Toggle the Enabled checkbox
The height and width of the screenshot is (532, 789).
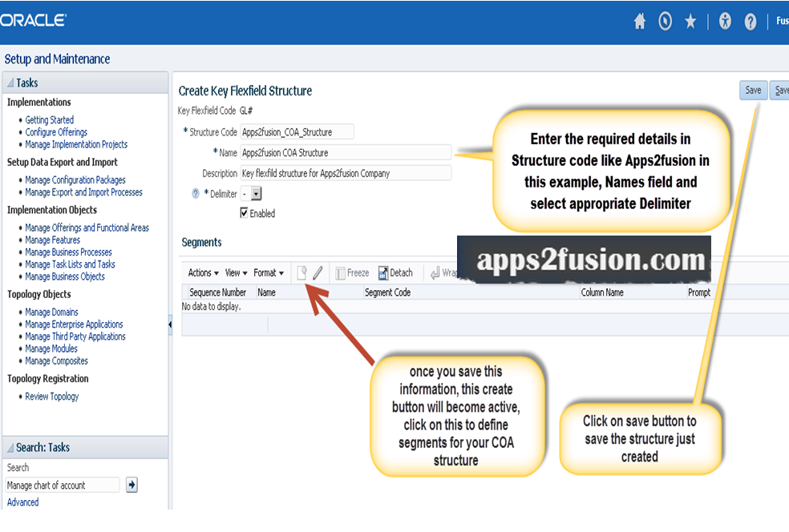[244, 212]
